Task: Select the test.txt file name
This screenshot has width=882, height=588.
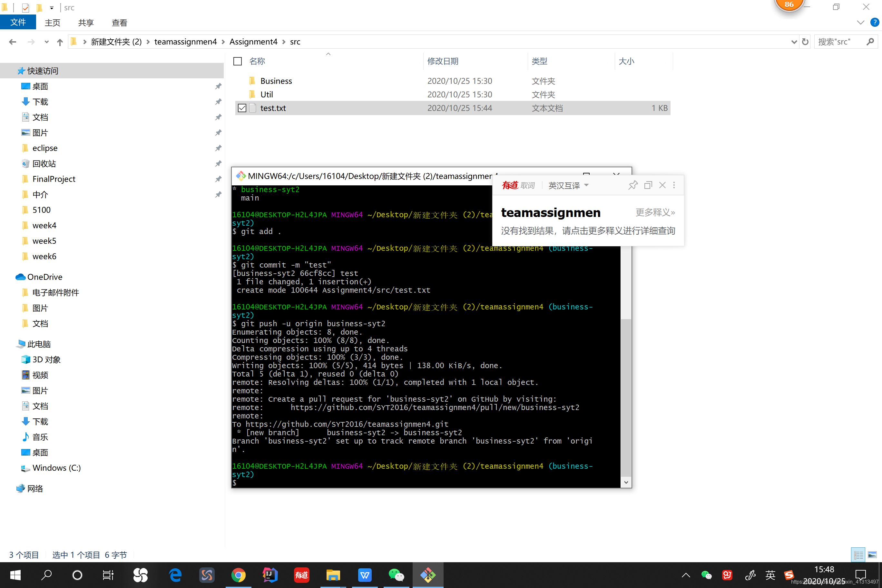Action: [x=273, y=108]
